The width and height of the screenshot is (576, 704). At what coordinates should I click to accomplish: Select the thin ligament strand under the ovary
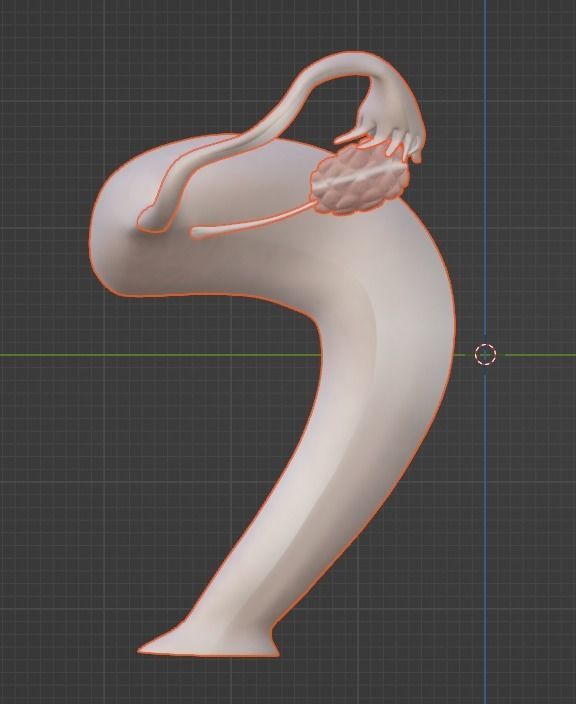pyautogui.click(x=251, y=220)
